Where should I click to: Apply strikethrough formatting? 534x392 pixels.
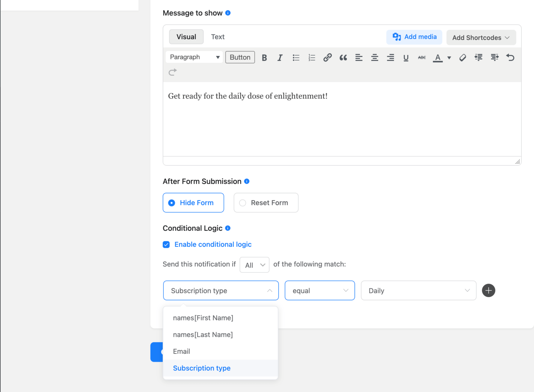coord(421,57)
